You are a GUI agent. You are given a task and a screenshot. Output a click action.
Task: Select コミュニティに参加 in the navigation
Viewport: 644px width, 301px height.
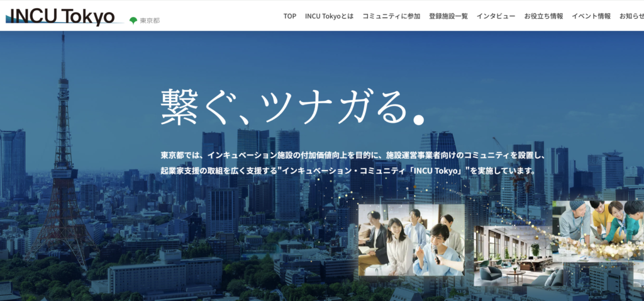[391, 16]
